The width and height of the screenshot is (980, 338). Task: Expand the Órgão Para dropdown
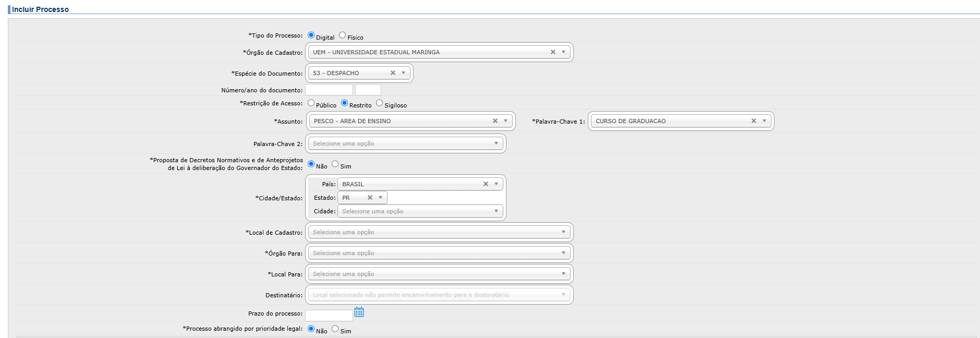pyautogui.click(x=439, y=253)
